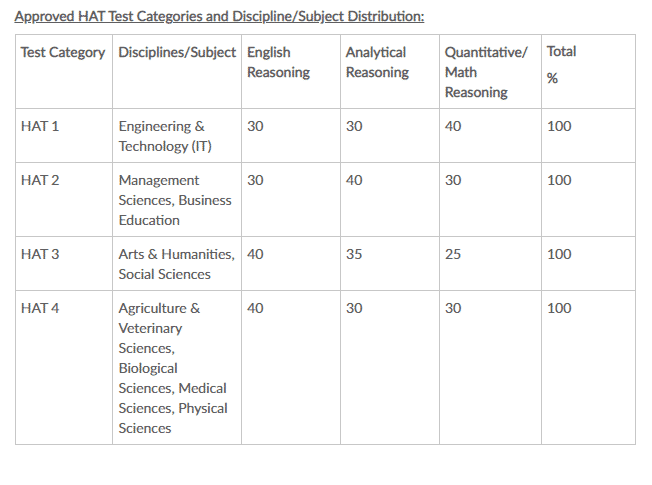Click the HAT 2 row label
The width and height of the screenshot is (652, 485).
(x=40, y=180)
